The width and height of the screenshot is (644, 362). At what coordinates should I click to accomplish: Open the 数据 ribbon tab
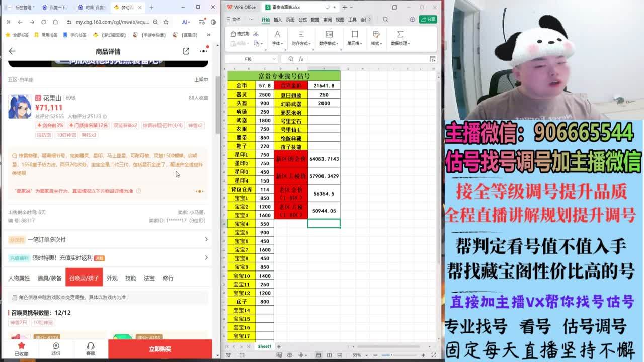click(x=315, y=20)
